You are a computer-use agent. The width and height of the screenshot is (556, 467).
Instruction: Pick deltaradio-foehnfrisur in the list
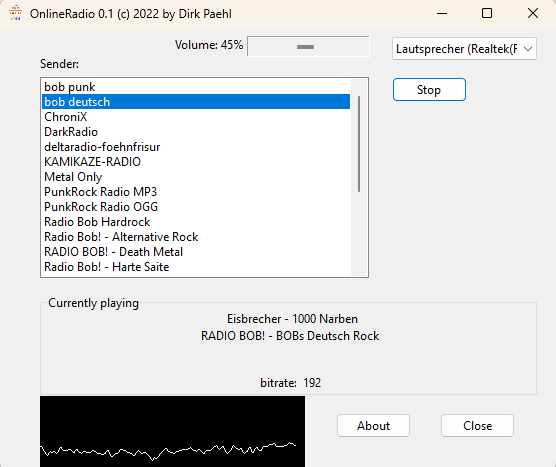[x=196, y=147]
